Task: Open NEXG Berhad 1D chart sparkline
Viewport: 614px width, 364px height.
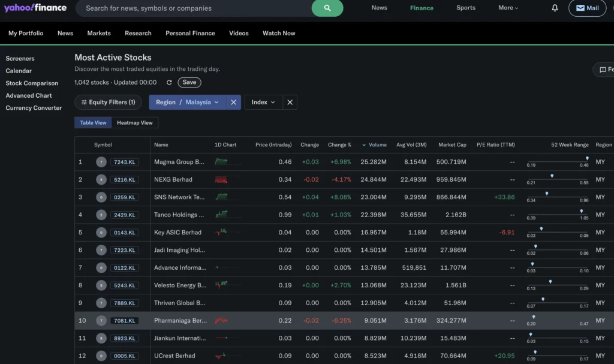Action: pos(227,179)
